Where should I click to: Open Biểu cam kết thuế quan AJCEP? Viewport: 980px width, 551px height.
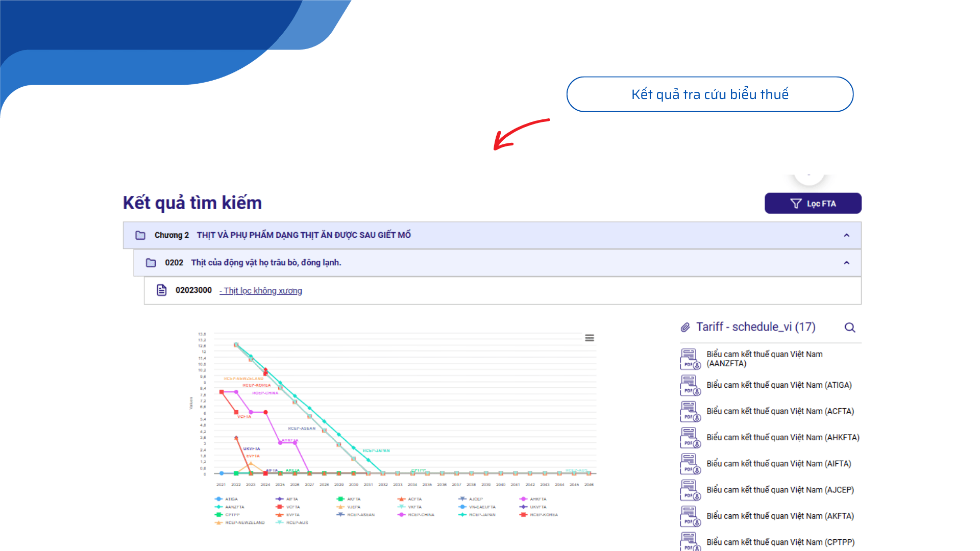point(780,490)
